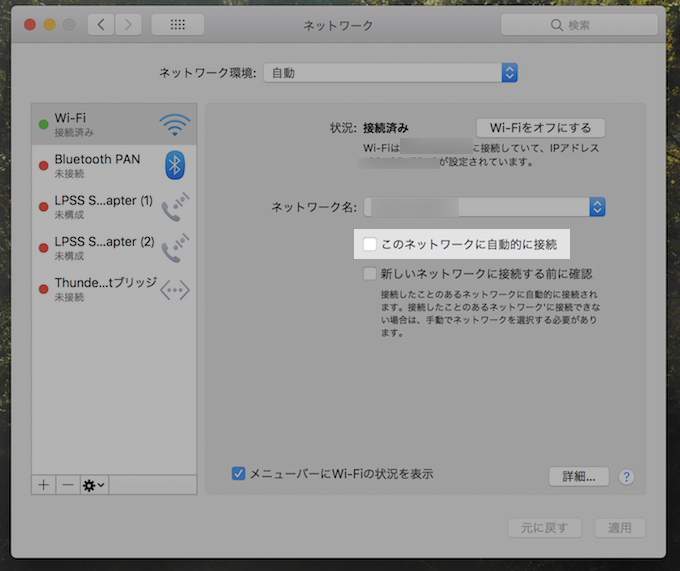Click the Bluetooth PAN icon

point(175,165)
